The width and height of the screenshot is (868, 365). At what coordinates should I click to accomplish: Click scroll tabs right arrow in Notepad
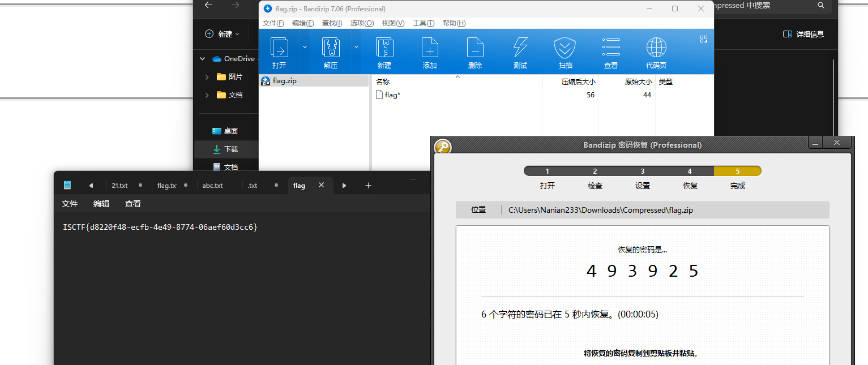344,185
